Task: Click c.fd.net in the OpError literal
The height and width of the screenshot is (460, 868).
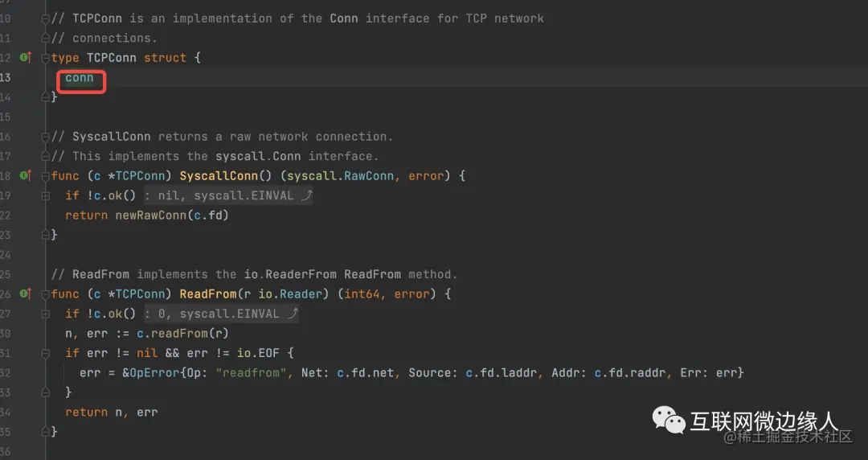Action: pyautogui.click(x=366, y=372)
